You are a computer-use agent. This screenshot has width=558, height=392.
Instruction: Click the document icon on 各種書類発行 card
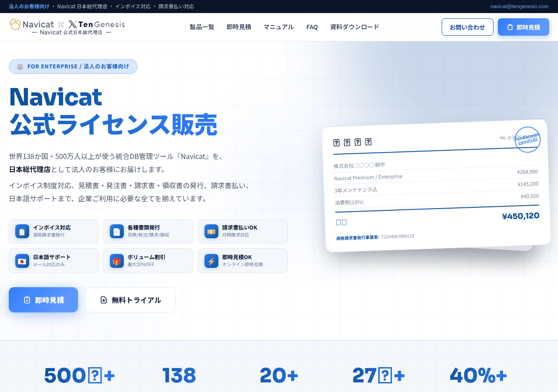pos(117,231)
